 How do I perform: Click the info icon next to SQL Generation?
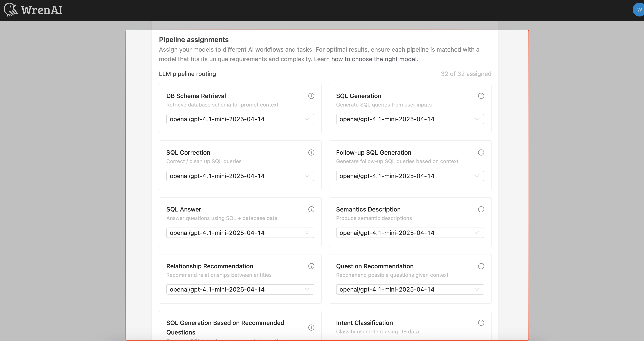(481, 96)
